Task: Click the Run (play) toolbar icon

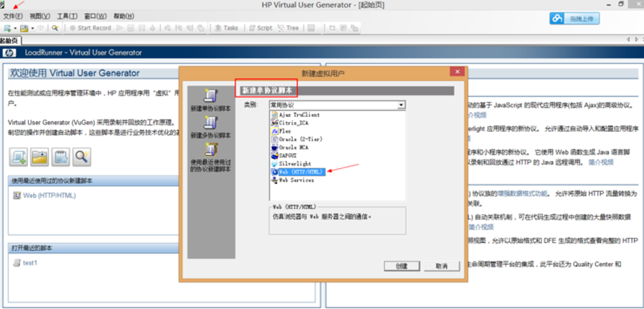Action: coord(119,28)
